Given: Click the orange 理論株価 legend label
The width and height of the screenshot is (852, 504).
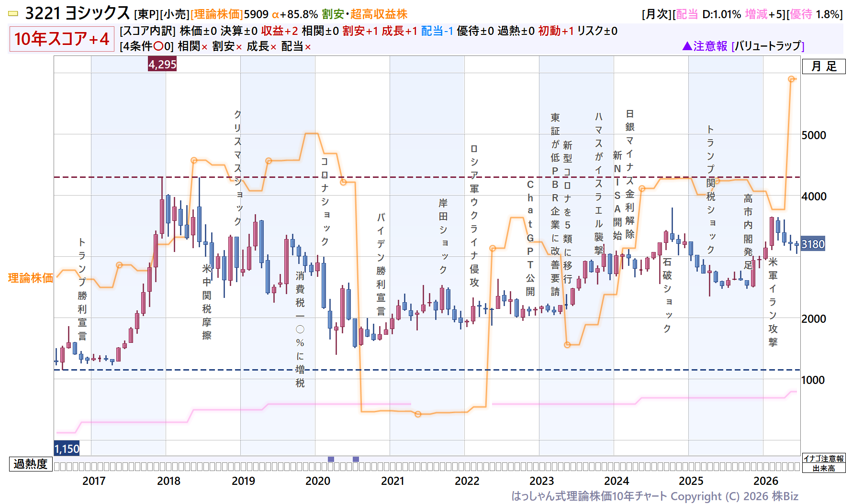Looking at the screenshot, I should coord(31,278).
